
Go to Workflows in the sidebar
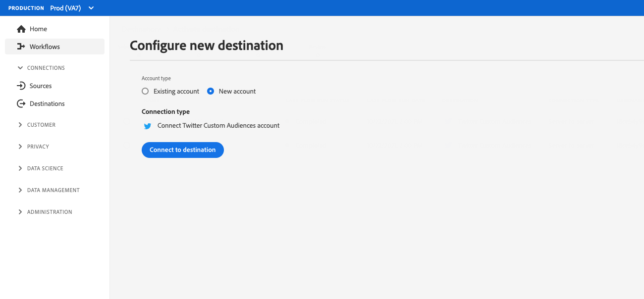click(45, 47)
